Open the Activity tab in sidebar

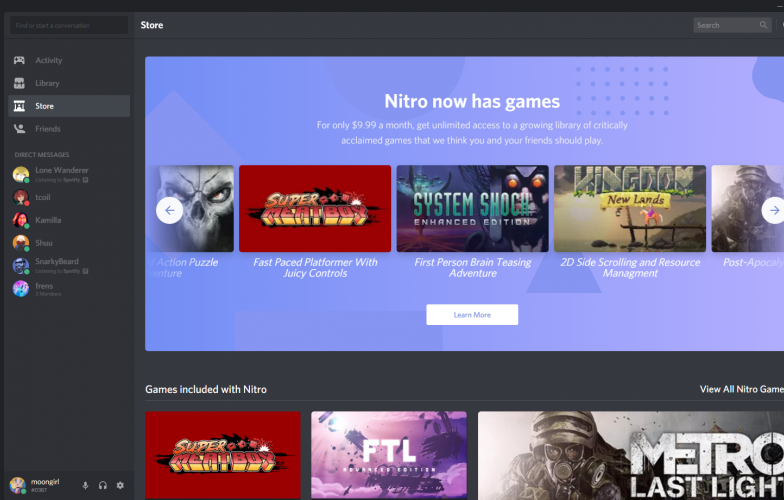(x=48, y=60)
